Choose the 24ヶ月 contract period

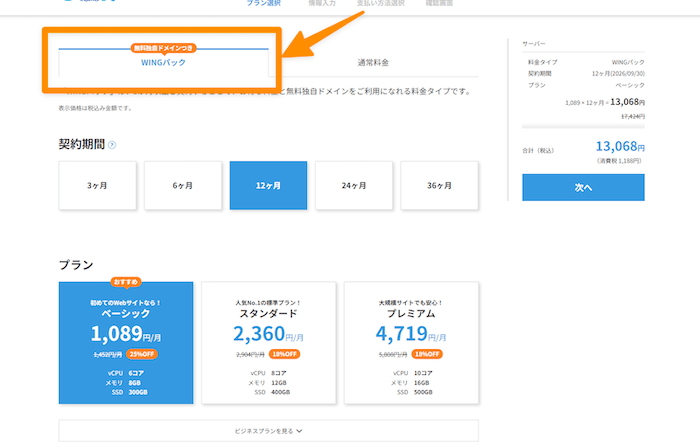(x=354, y=186)
